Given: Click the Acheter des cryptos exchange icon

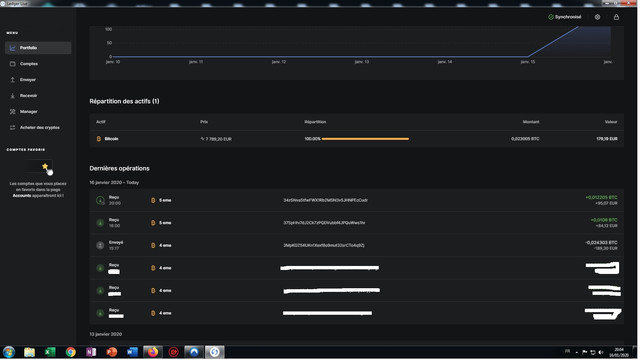Looking at the screenshot, I should click(13, 127).
